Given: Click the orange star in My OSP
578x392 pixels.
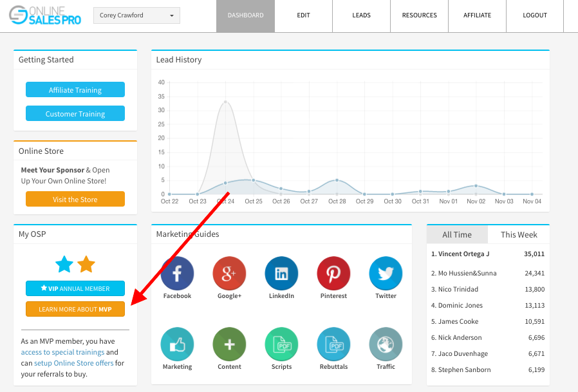Looking at the screenshot, I should (86, 264).
